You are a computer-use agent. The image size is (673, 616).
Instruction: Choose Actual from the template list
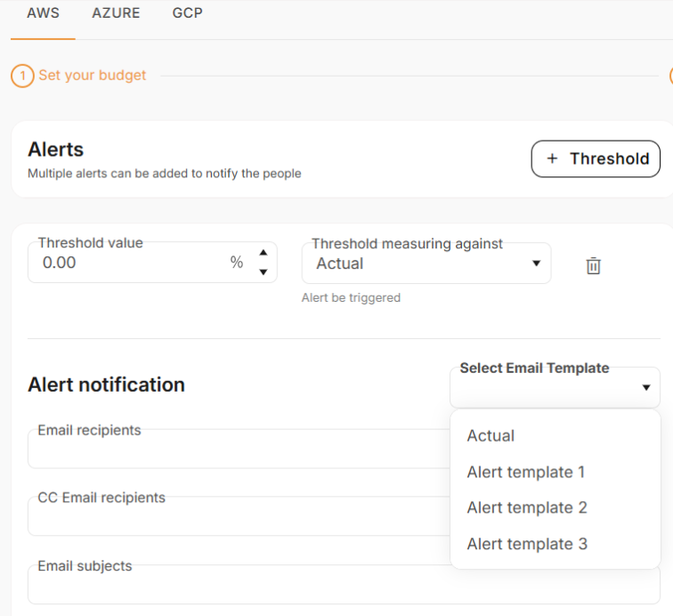[x=491, y=435]
